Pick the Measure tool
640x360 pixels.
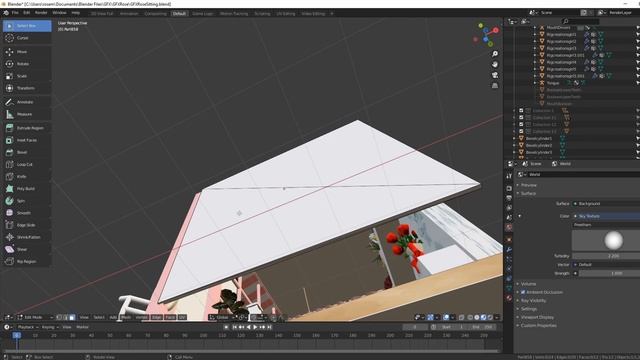[x=27, y=114]
